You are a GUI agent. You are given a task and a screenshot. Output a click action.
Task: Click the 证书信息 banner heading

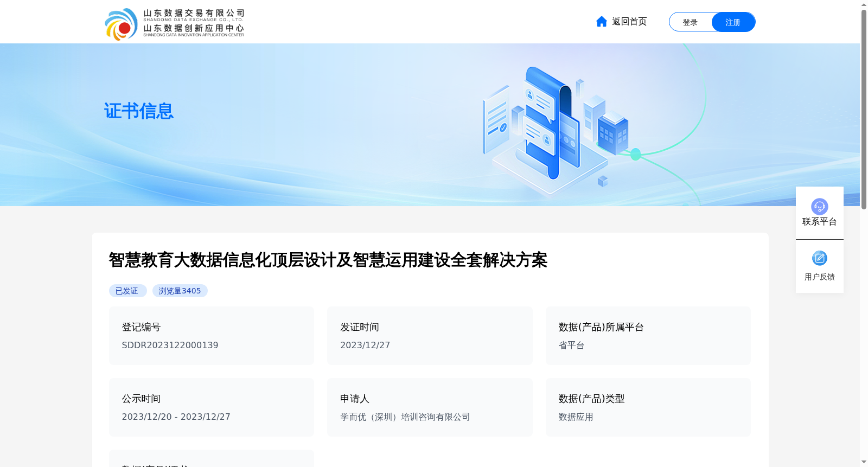[139, 111]
